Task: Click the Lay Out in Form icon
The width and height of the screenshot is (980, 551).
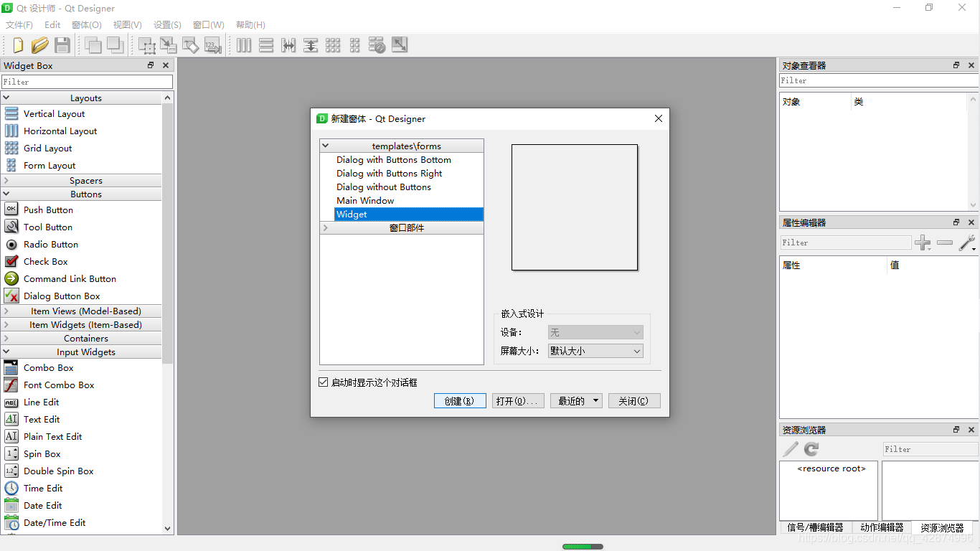Action: [355, 45]
